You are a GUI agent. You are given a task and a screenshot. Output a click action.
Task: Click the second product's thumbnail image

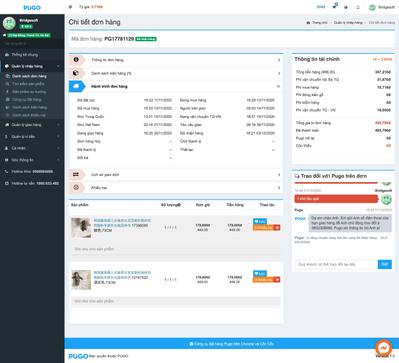tap(81, 280)
